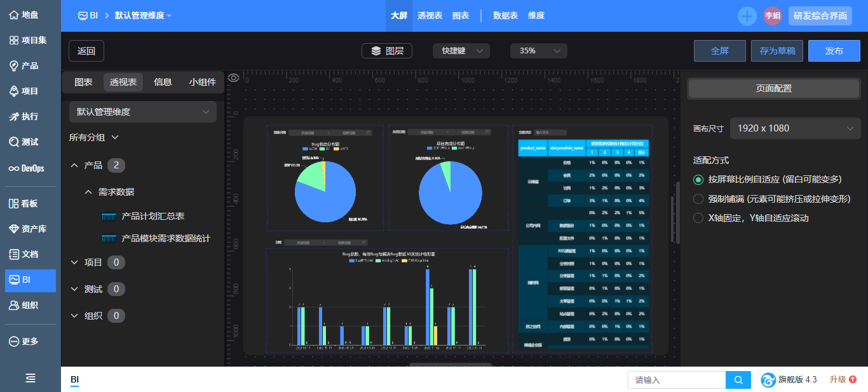
Task: Click the 发布 publish button
Action: point(834,51)
